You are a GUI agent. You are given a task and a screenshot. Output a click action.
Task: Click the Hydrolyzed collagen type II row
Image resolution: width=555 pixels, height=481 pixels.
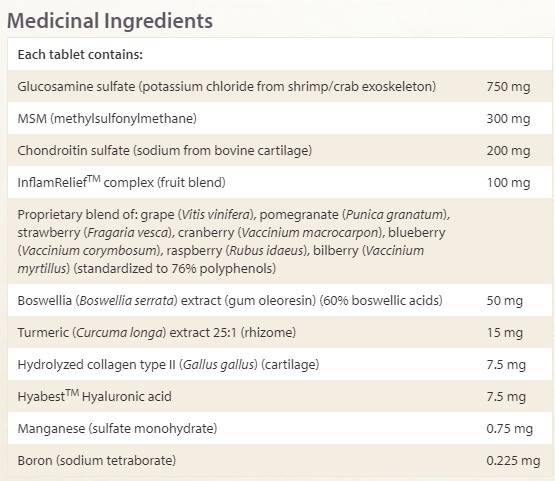(x=280, y=364)
